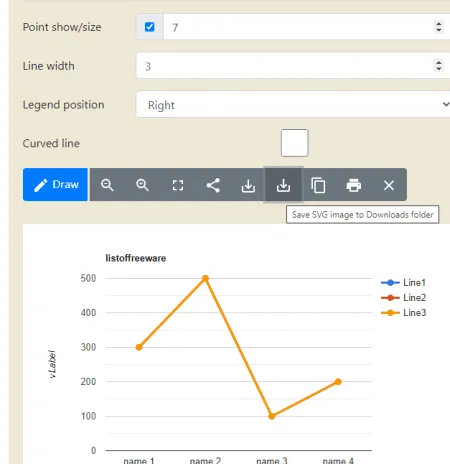Toggle fullscreen view icon
This screenshot has width=450, height=464.
coord(178,185)
